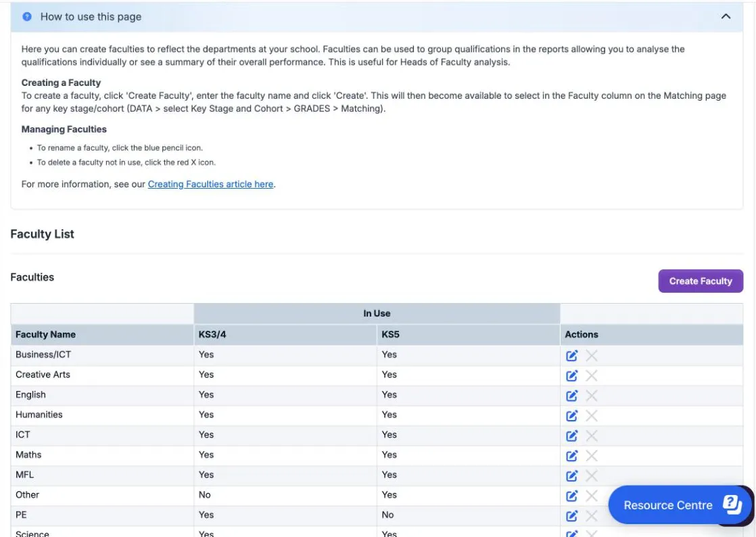
Task: Click the KS5 Yes value for Other
Action: [x=389, y=495]
